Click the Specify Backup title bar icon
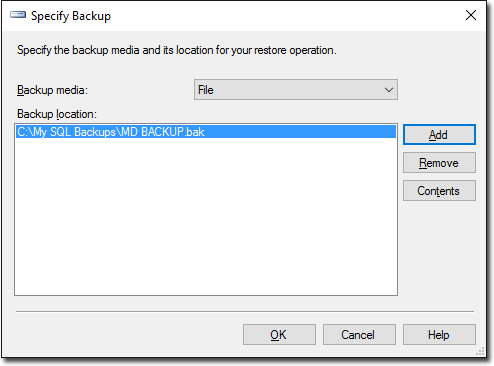This screenshot has width=494, height=366. coord(18,15)
